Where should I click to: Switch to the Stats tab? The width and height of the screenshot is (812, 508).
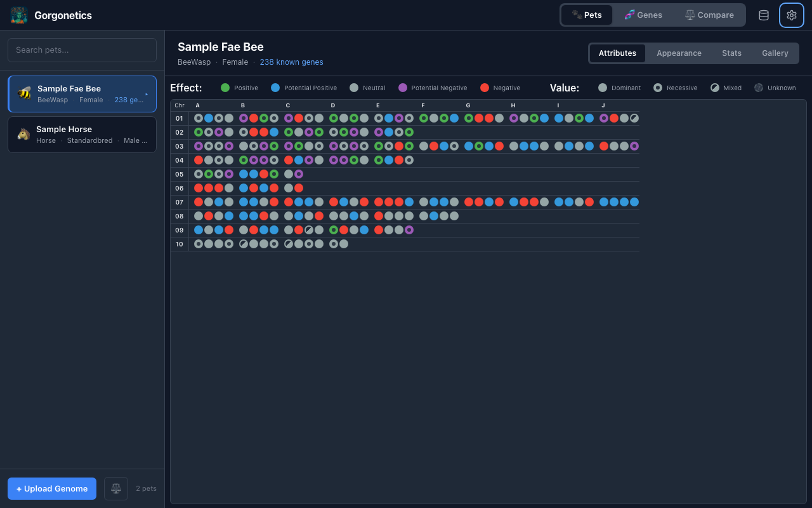pyautogui.click(x=731, y=53)
